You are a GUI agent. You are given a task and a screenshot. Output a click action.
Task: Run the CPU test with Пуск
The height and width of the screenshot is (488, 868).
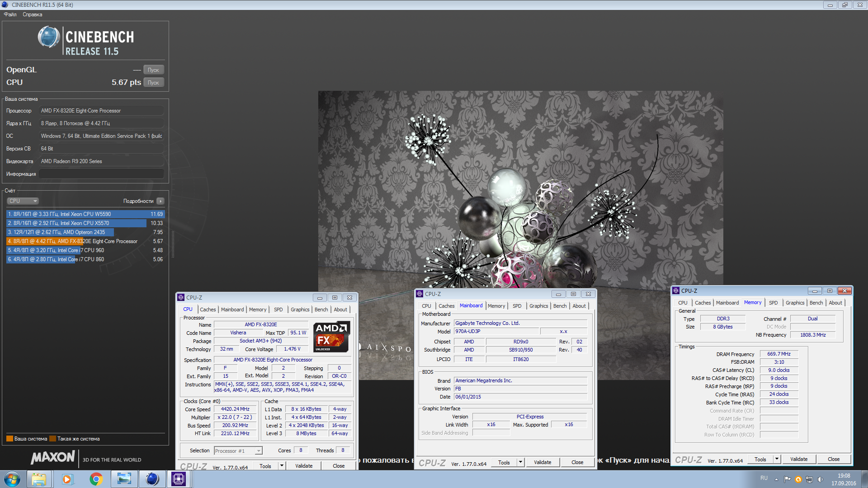[x=154, y=83]
